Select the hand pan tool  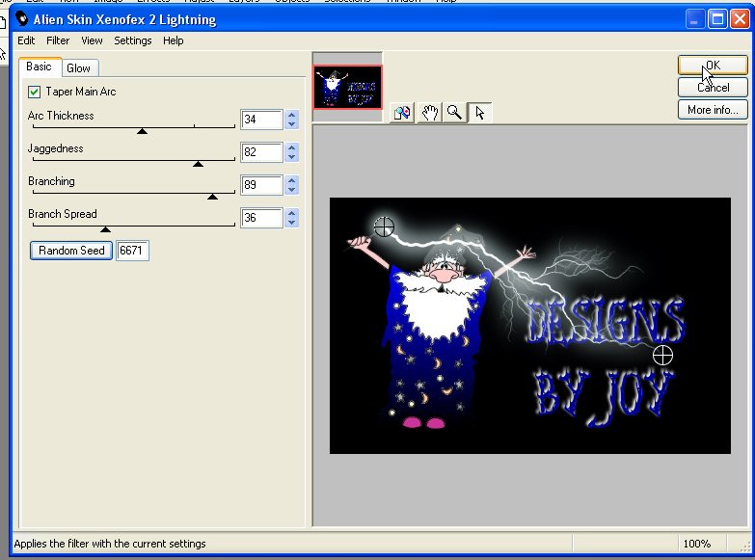pos(429,113)
